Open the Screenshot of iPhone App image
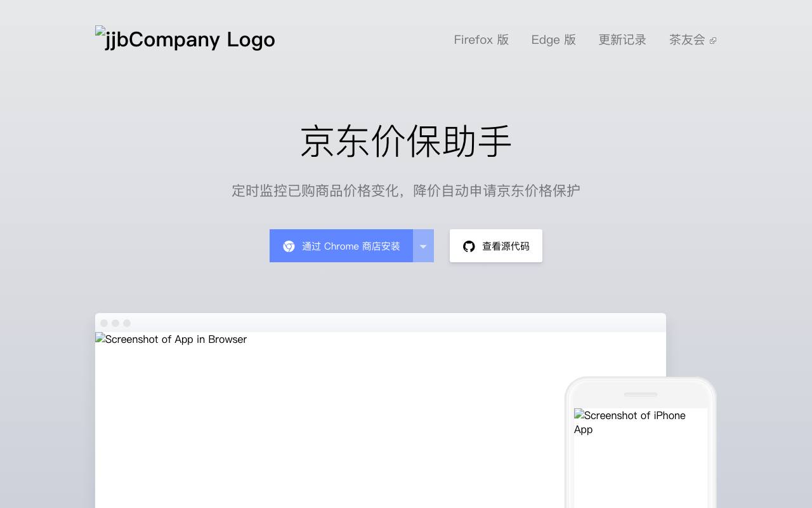This screenshot has height=508, width=812. click(x=641, y=458)
